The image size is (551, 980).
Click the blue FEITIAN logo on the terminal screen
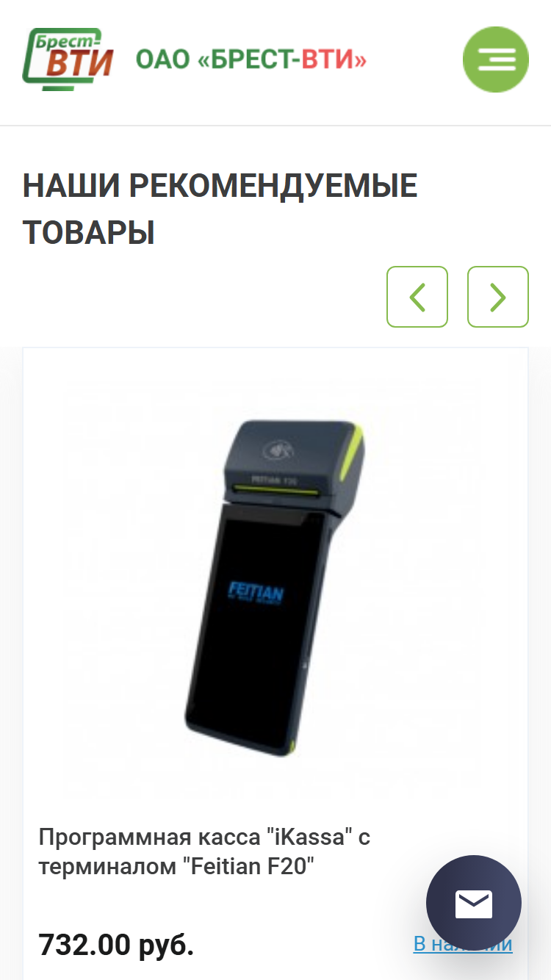click(256, 594)
